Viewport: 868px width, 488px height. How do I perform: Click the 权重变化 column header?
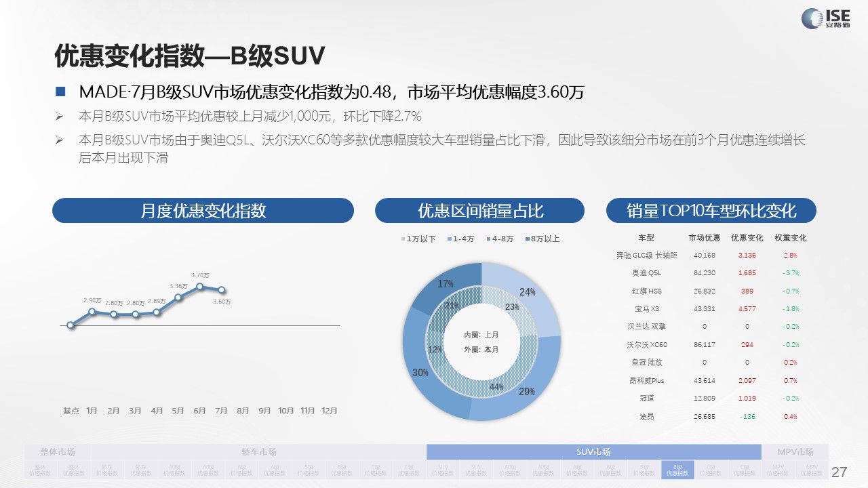click(x=791, y=238)
